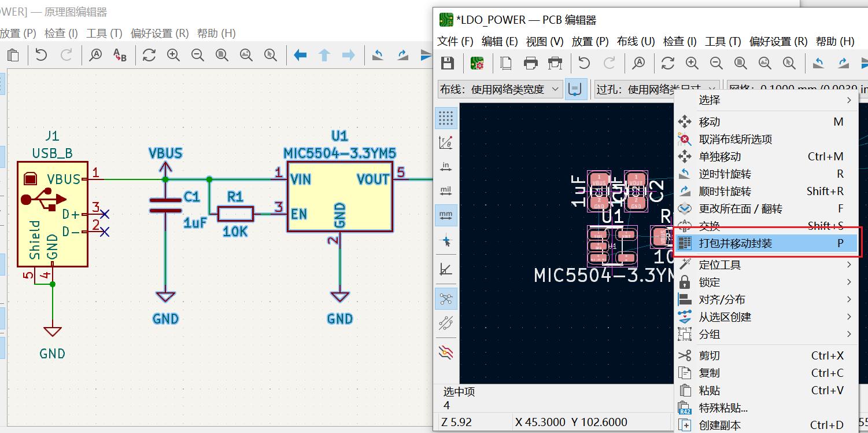This screenshot has width=868, height=433.
Task: Save the PCB layout
Action: 448,64
